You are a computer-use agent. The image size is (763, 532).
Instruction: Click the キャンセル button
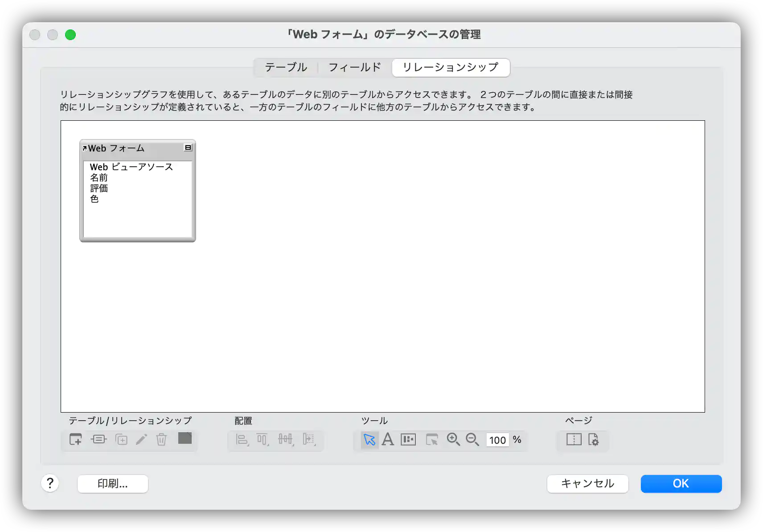click(x=587, y=483)
